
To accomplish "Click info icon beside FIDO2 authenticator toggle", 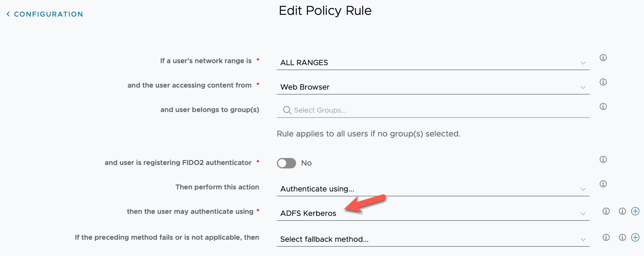I will pos(603,159).
